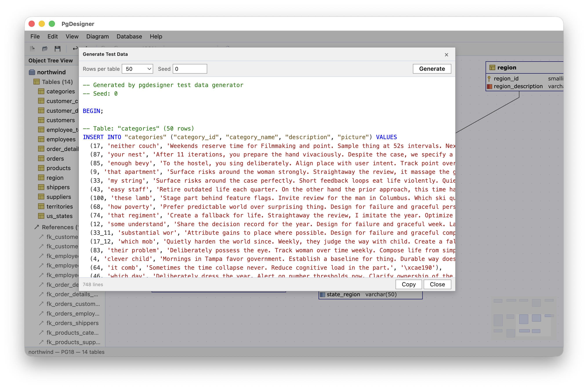
Task: Select the us_states table icon
Action: (41, 216)
